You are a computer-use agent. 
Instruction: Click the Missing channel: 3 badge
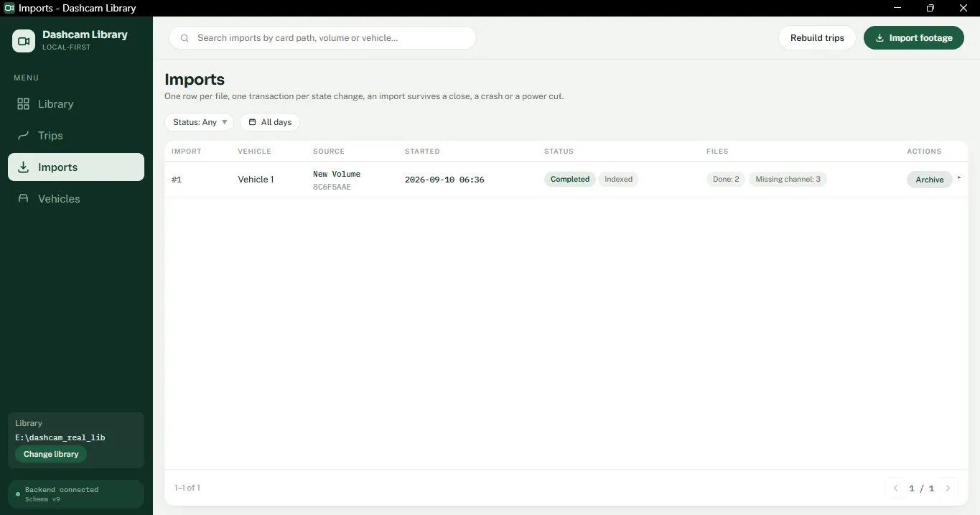[x=788, y=180]
